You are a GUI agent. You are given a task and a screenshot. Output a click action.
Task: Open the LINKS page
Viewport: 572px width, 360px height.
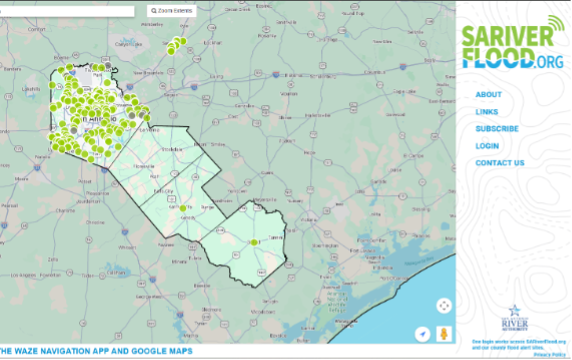[486, 112]
